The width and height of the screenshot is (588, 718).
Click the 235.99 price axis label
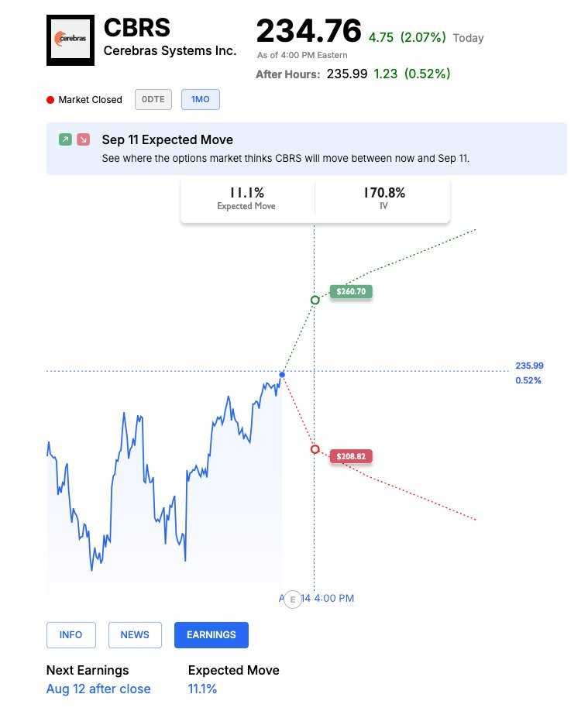(x=529, y=366)
